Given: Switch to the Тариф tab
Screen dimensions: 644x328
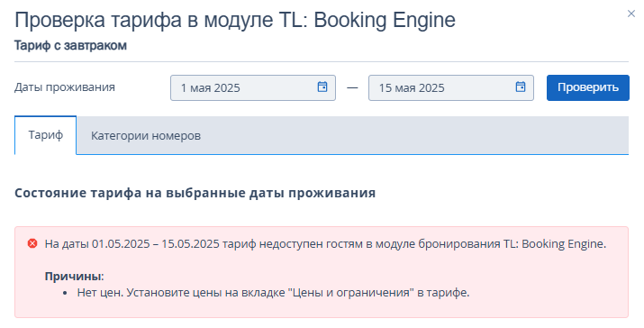Looking at the screenshot, I should 46,135.
